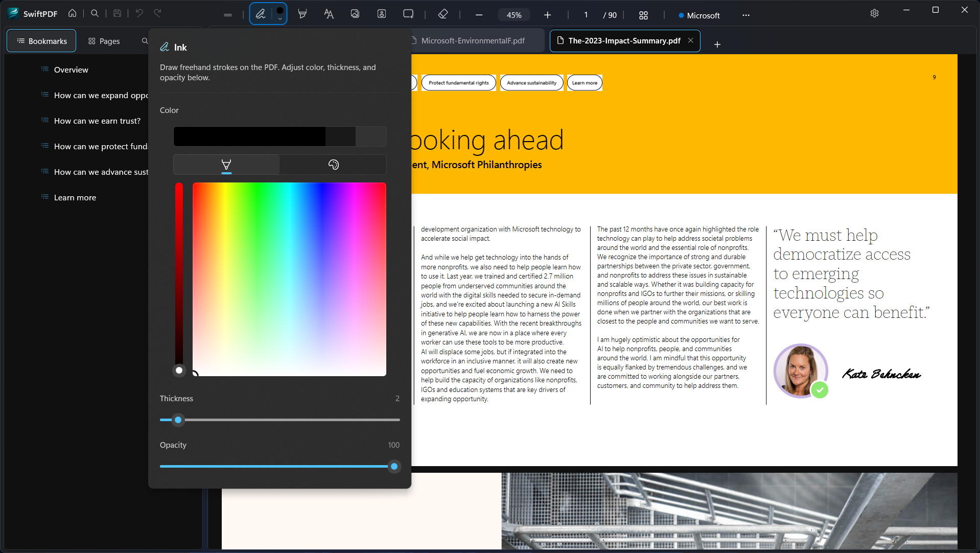Switch to the palette tab in color picker

[333, 164]
